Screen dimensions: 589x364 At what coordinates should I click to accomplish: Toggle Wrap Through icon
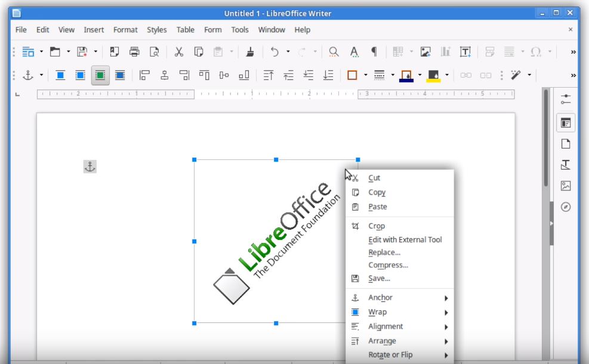click(x=120, y=75)
